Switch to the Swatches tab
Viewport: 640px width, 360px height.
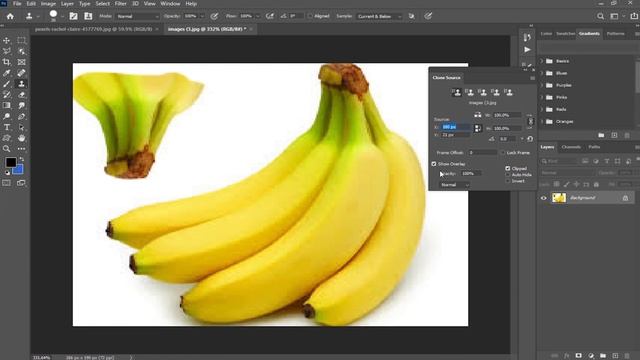tap(565, 33)
